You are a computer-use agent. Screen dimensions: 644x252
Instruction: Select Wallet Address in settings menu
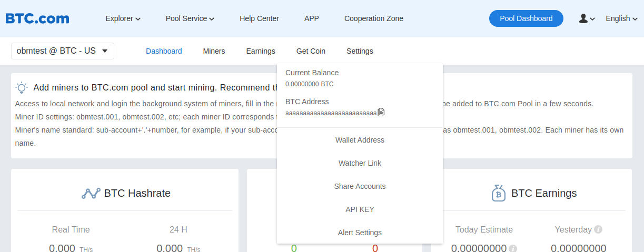(360, 140)
